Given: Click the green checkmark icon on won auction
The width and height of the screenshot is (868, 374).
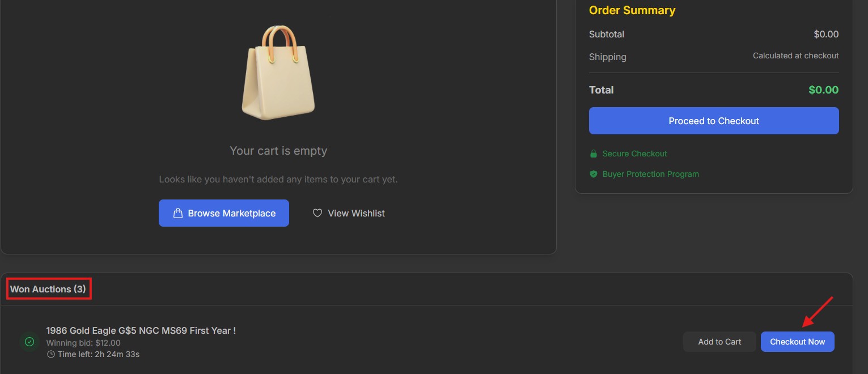Looking at the screenshot, I should (29, 342).
